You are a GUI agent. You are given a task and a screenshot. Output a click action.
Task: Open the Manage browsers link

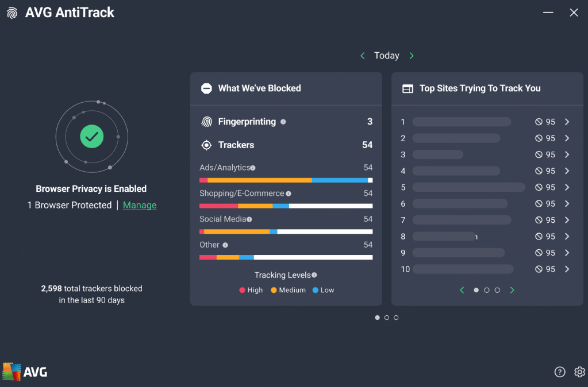(140, 206)
